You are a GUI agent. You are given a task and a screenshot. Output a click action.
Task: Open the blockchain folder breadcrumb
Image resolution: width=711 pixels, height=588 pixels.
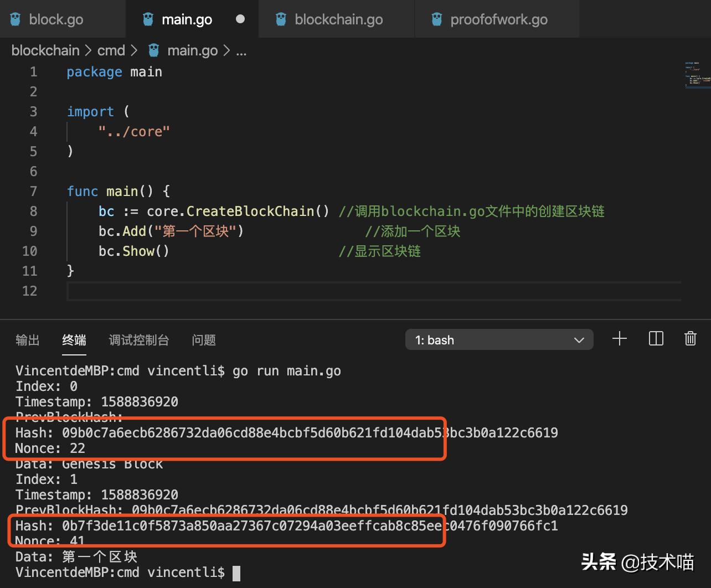click(x=45, y=51)
